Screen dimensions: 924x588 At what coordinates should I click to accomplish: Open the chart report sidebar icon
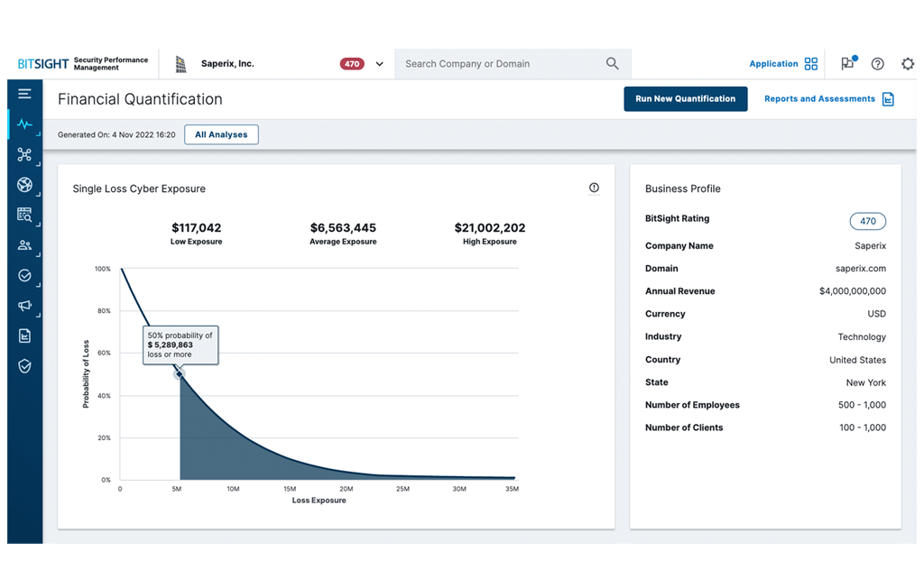pos(24,335)
